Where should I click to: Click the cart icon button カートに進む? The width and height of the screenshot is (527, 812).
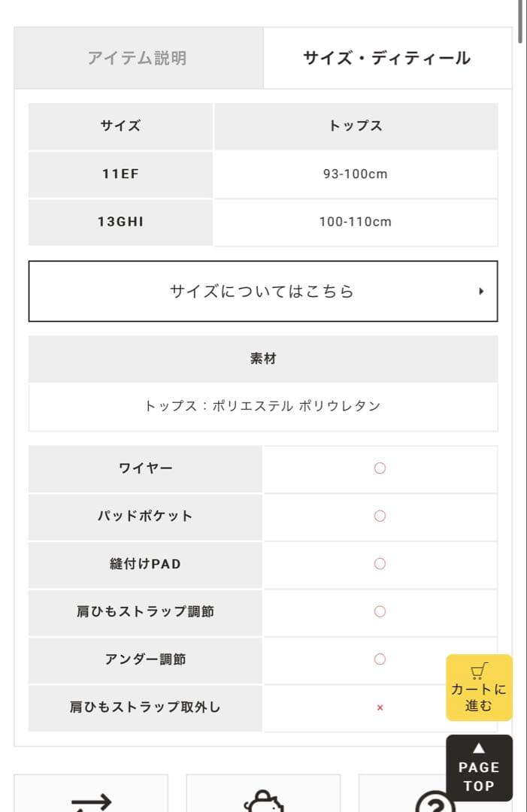479,687
